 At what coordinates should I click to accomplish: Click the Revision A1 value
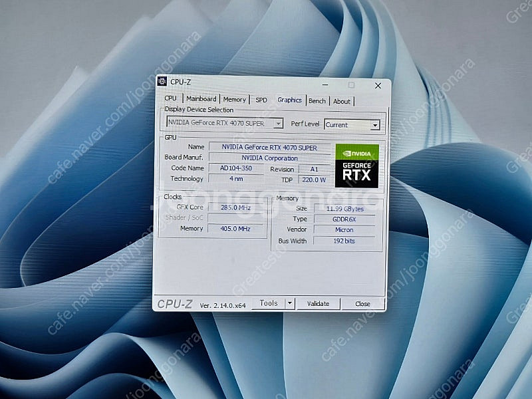(314, 169)
